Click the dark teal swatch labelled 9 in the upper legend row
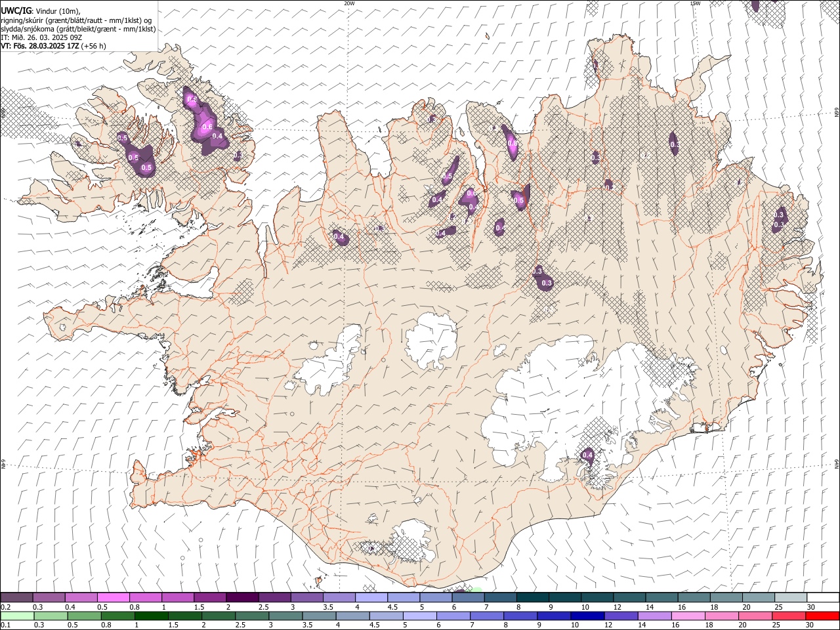840x630 pixels. point(532,598)
